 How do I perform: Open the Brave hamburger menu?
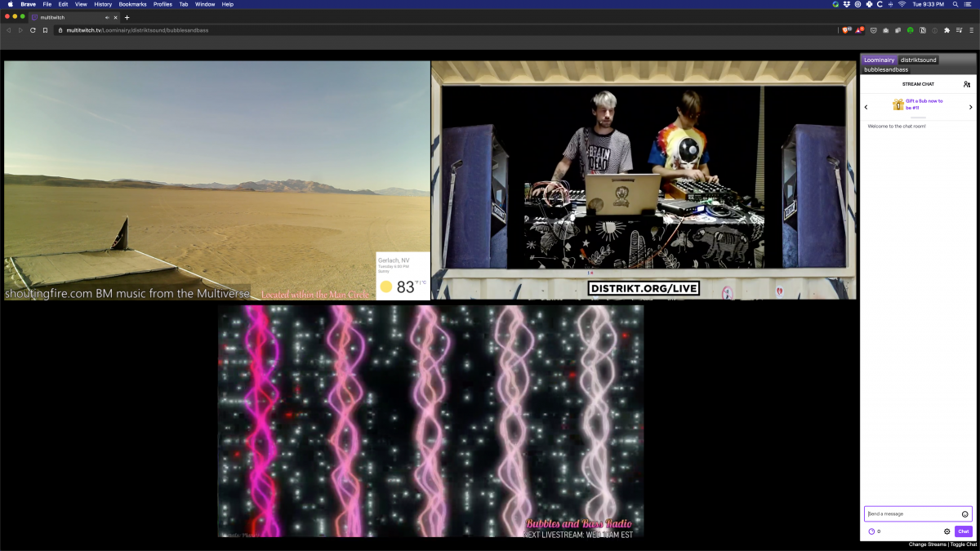click(971, 30)
